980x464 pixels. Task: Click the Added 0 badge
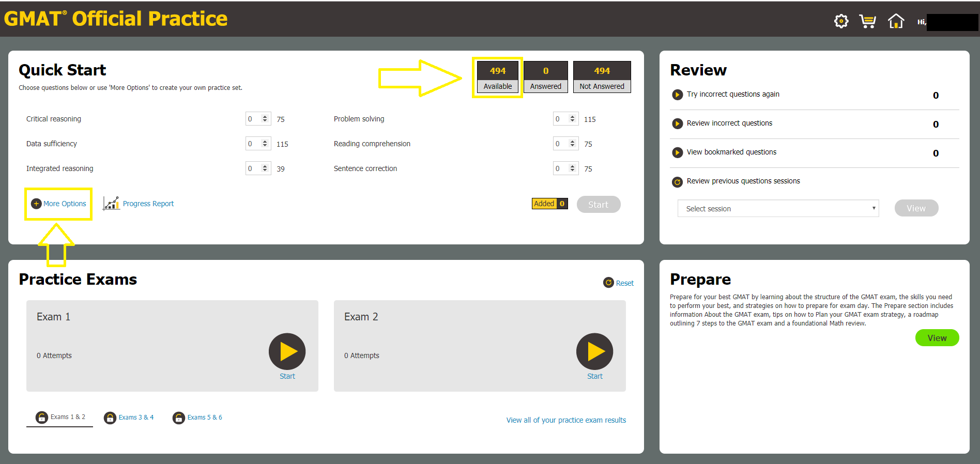tap(550, 204)
